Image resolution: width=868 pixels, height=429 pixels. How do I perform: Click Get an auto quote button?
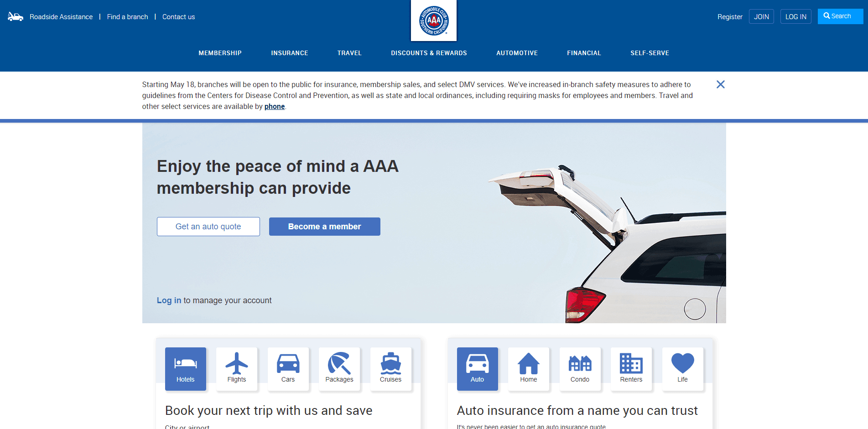[x=208, y=227]
